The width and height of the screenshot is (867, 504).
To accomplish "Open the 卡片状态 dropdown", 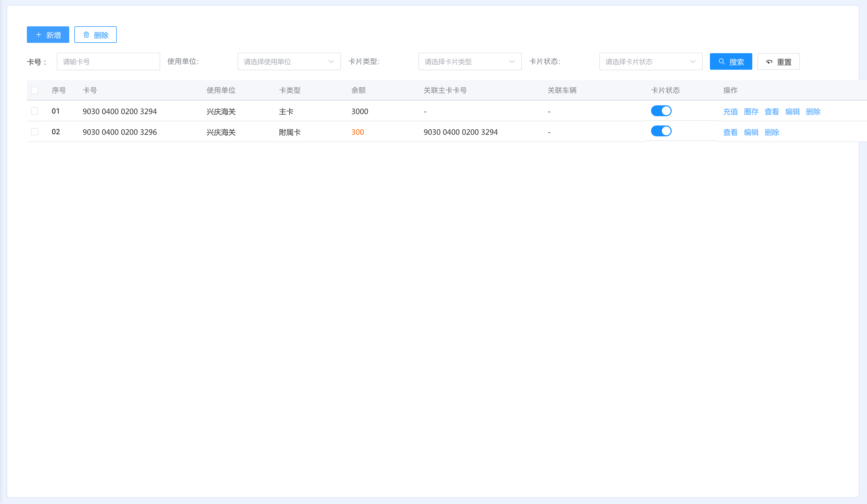I will (650, 61).
